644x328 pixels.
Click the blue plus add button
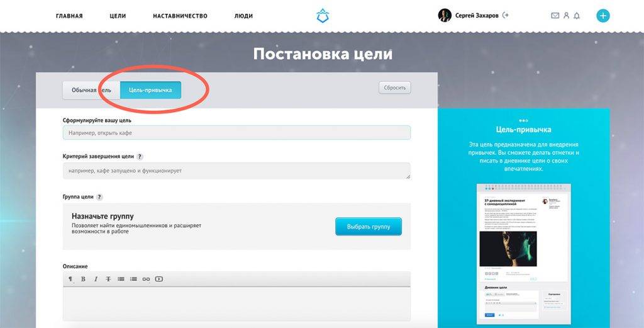[603, 16]
